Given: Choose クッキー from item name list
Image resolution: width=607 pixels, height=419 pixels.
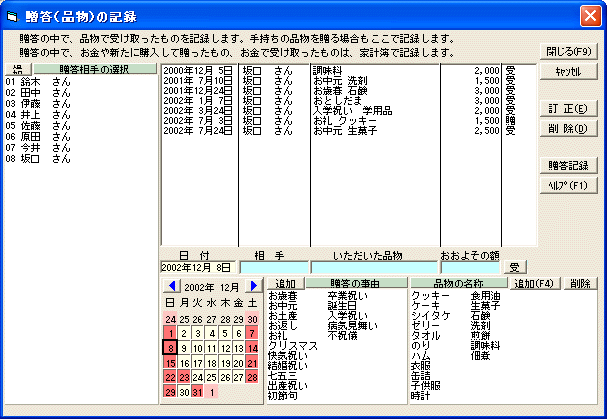Looking at the screenshot, I should [428, 296].
